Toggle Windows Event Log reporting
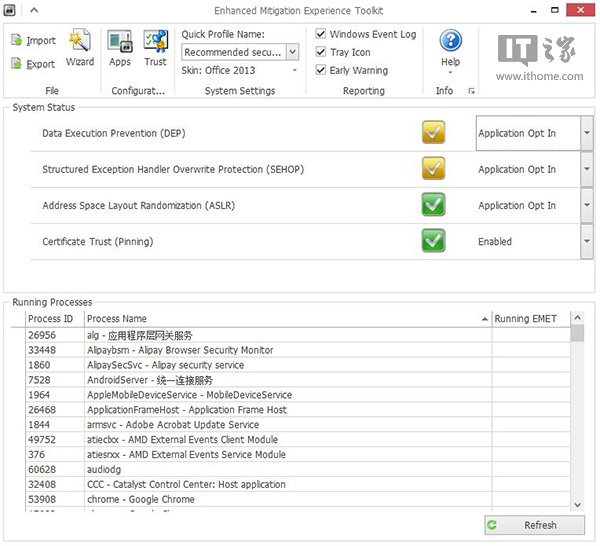600x546 pixels. click(321, 34)
